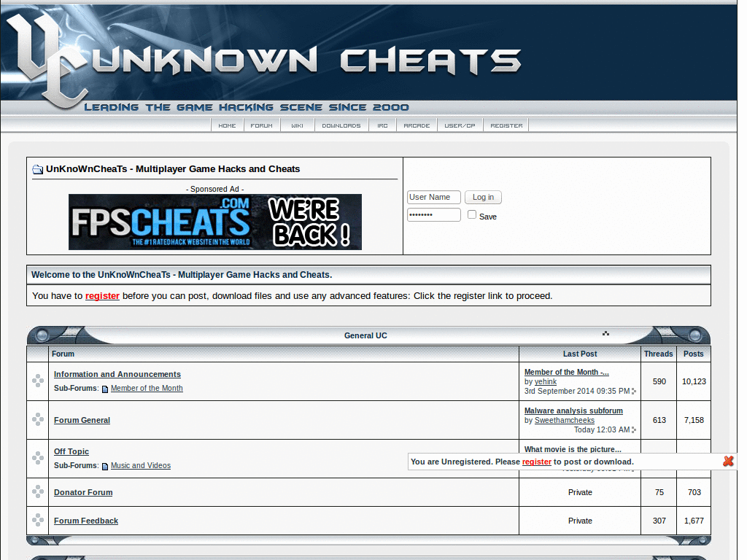Enable the Save login checkbox
This screenshot has height=560, width=747.
[x=471, y=214]
